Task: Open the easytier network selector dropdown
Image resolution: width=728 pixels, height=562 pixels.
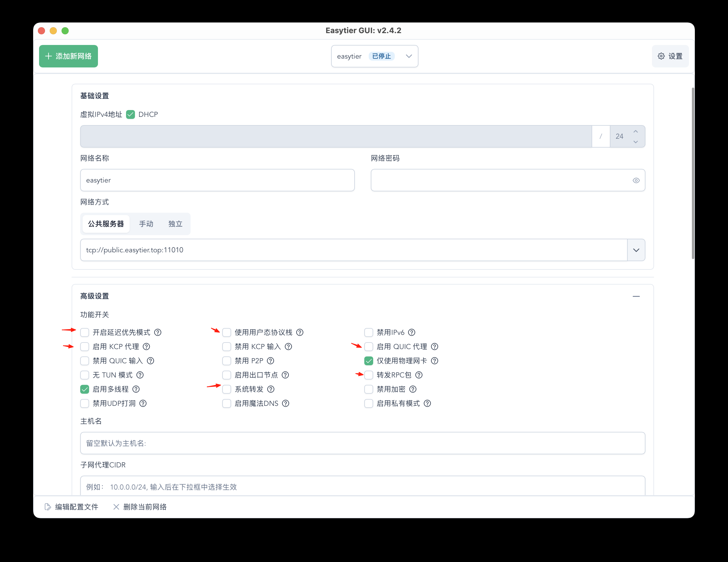Action: click(375, 56)
